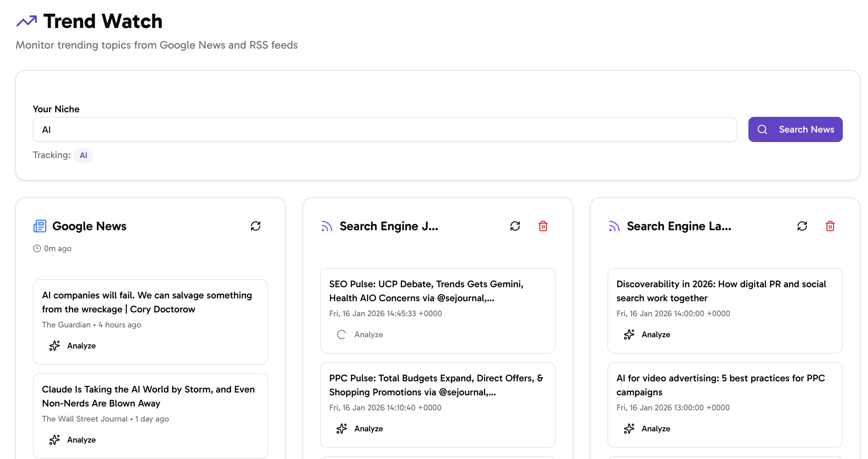Viewport: 868px width, 459px height.
Task: Click the Search News button
Action: coord(795,129)
